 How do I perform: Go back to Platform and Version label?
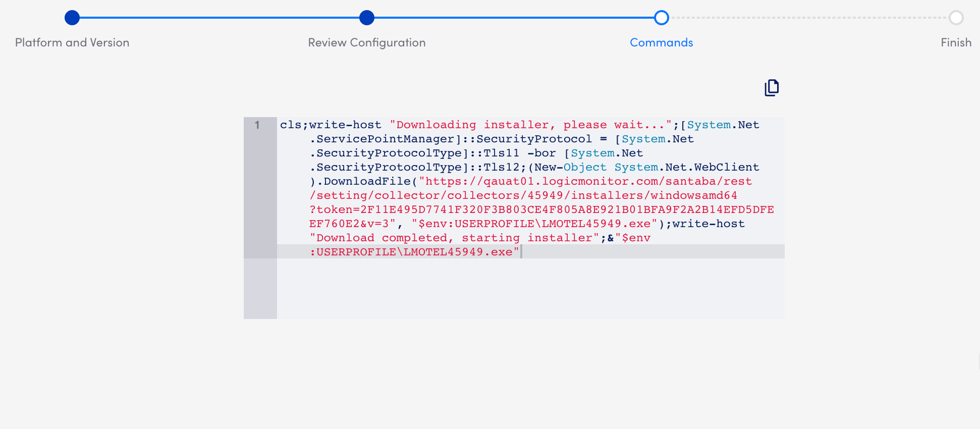tap(72, 43)
